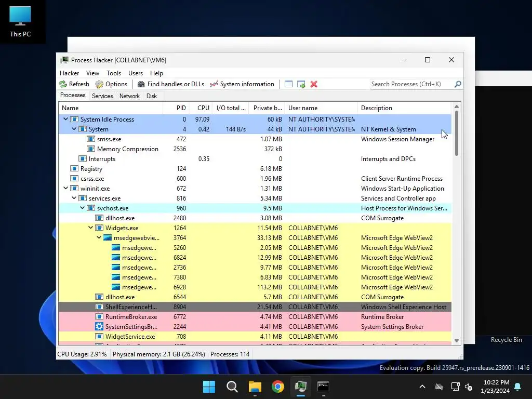Show hidden tray icons chevron
Screen dimensions: 532x399
pos(422,387)
